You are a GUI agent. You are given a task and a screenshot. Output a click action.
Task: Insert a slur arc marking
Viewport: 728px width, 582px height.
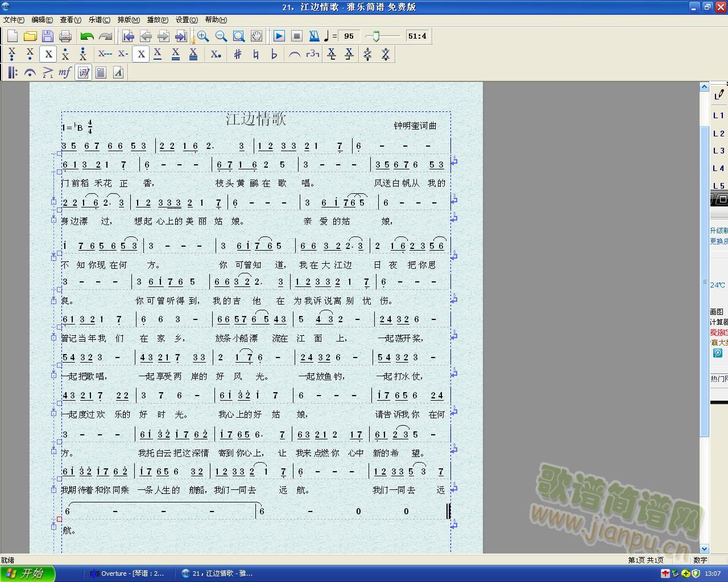pyautogui.click(x=295, y=55)
